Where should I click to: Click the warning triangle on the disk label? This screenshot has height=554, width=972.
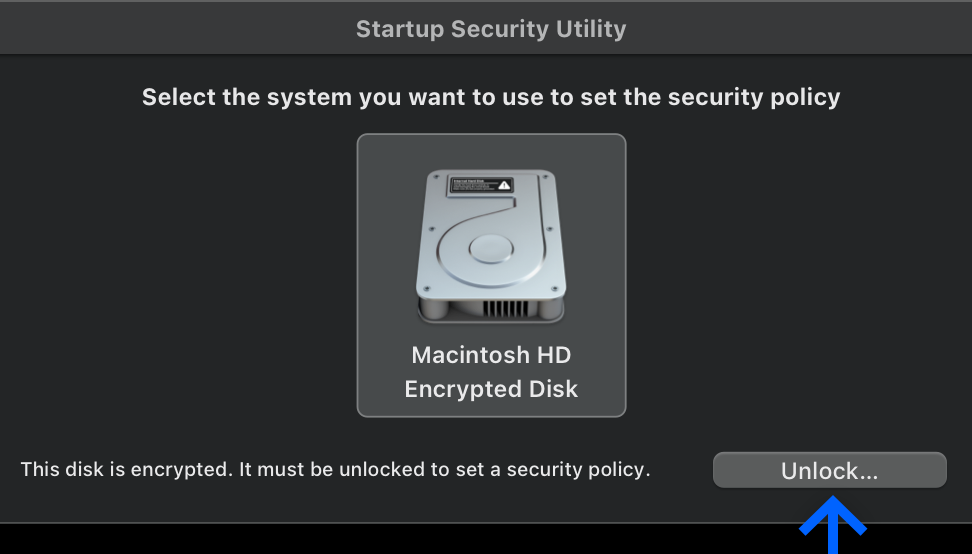point(504,185)
